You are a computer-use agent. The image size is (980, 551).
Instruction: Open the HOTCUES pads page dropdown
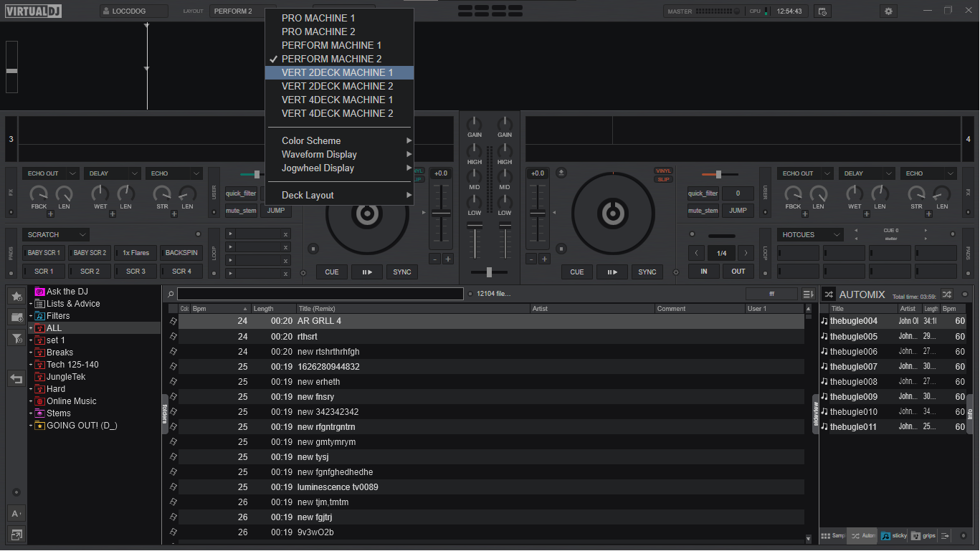point(810,234)
